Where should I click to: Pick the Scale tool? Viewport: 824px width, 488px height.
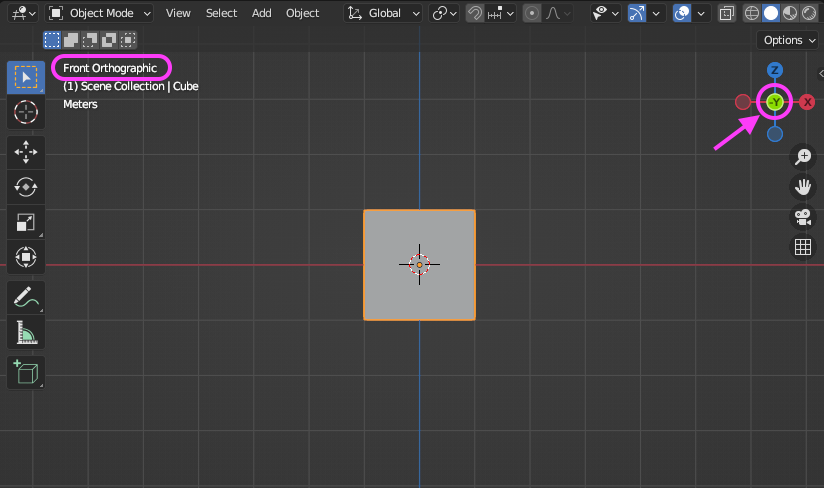click(25, 222)
